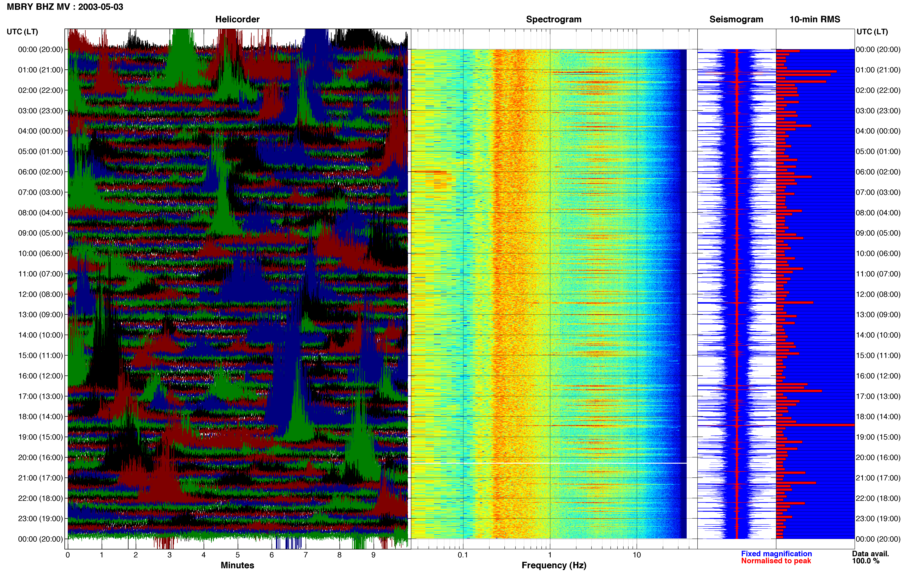Image resolution: width=924 pixels, height=578 pixels.
Task: Click the '05:00 (01:00)' label next to RMS panel
Action: (878, 151)
